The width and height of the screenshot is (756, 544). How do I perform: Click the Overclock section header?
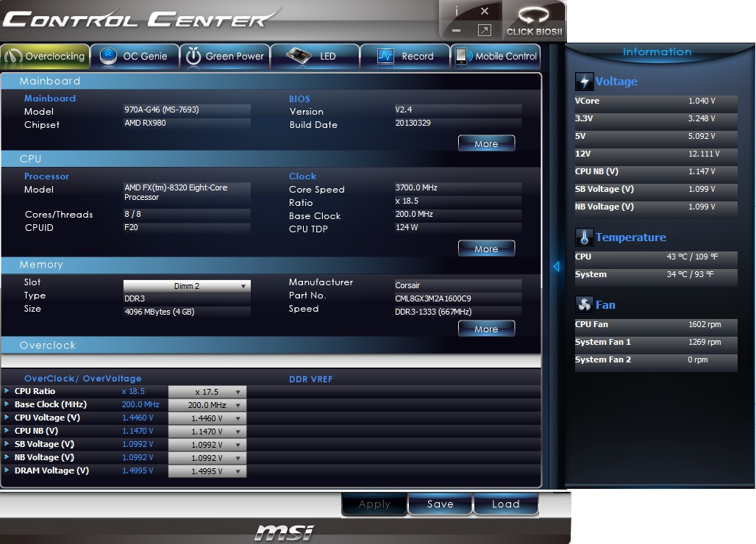coord(271,346)
